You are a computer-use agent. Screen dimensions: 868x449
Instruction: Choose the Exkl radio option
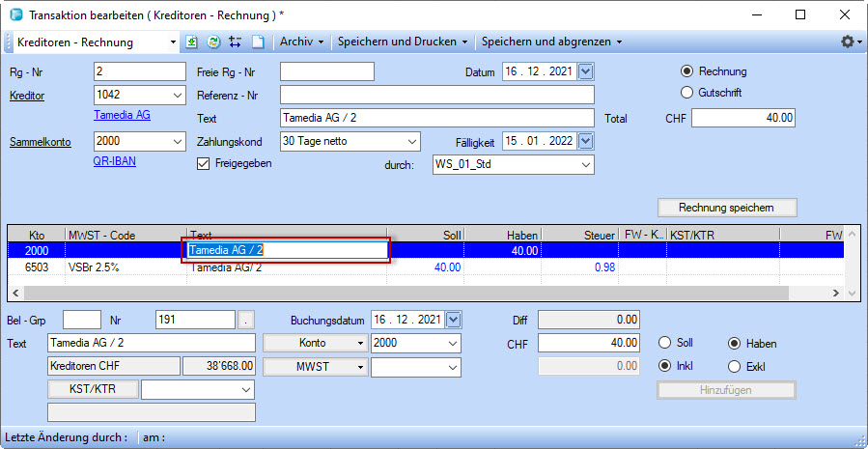[x=733, y=367]
